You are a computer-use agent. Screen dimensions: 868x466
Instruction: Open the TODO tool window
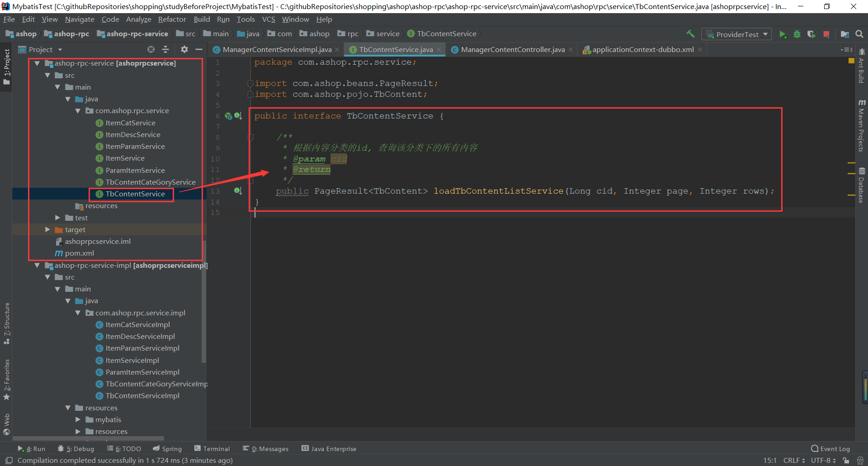point(124,449)
